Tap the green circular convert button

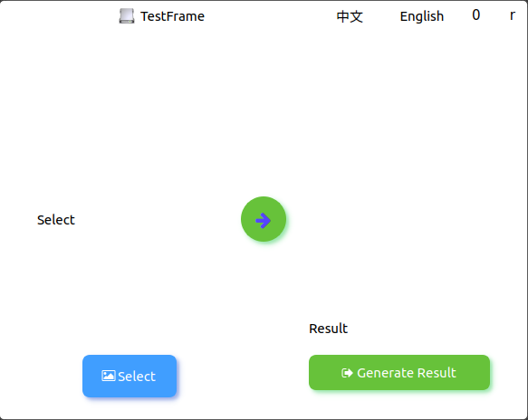(x=264, y=219)
